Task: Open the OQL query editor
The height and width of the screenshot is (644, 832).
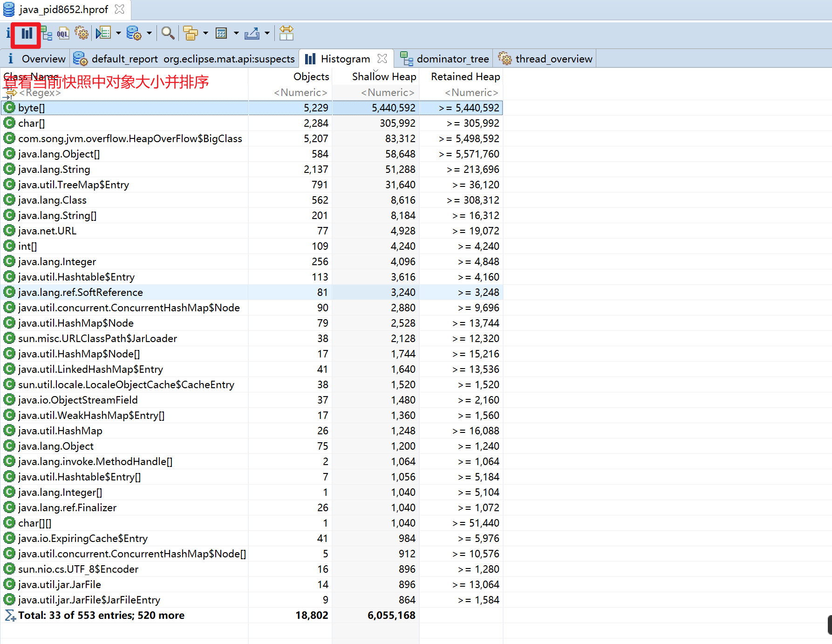Action: [x=63, y=34]
